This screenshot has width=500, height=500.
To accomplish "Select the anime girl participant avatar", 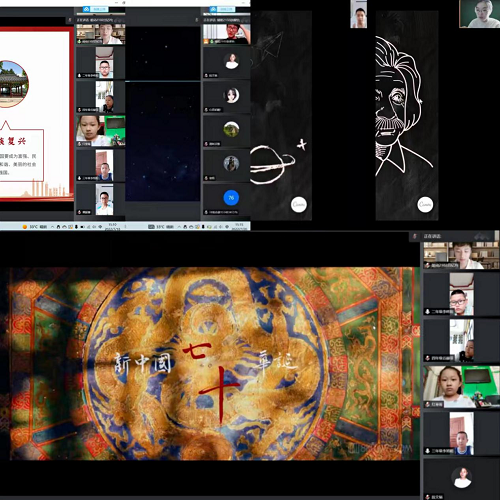I will (232, 95).
